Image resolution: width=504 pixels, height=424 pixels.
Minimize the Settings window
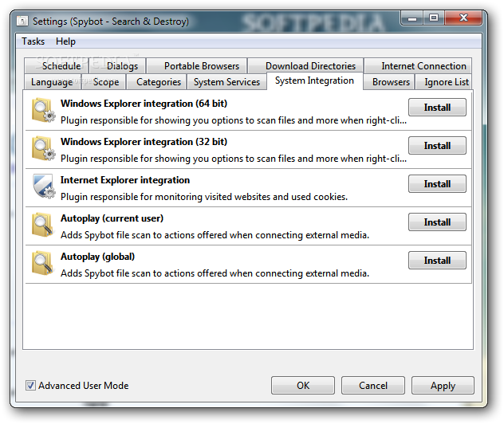coord(411,18)
